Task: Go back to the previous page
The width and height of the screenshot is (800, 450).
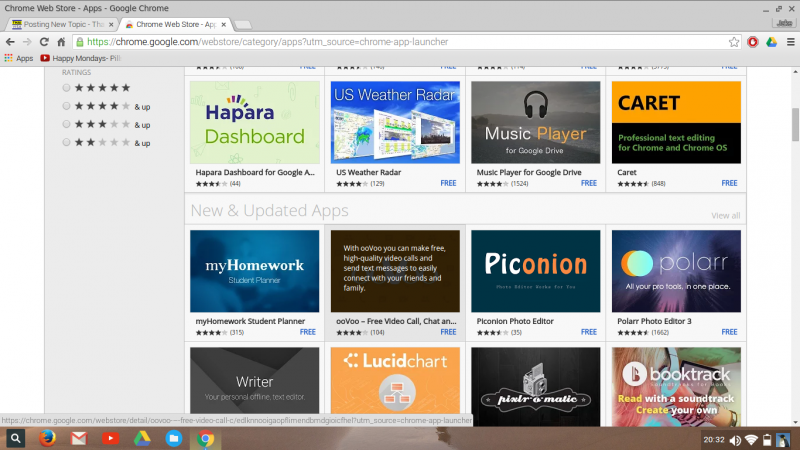Action: [10, 42]
